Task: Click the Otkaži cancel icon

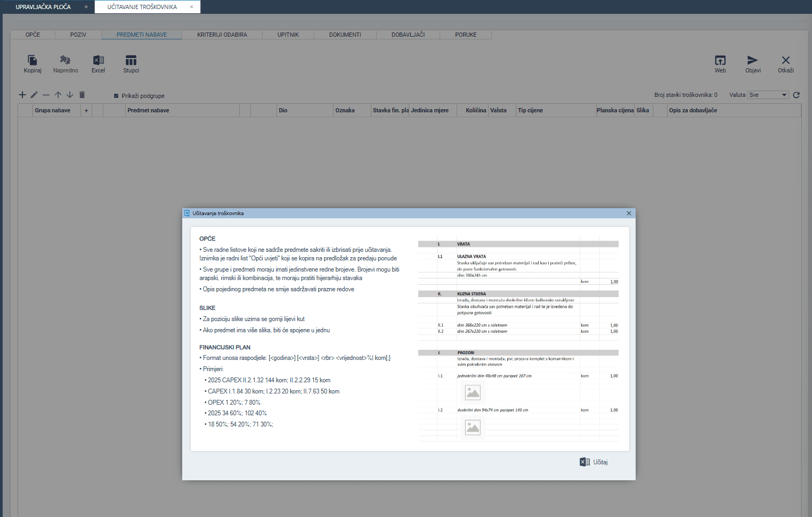Action: 785,61
